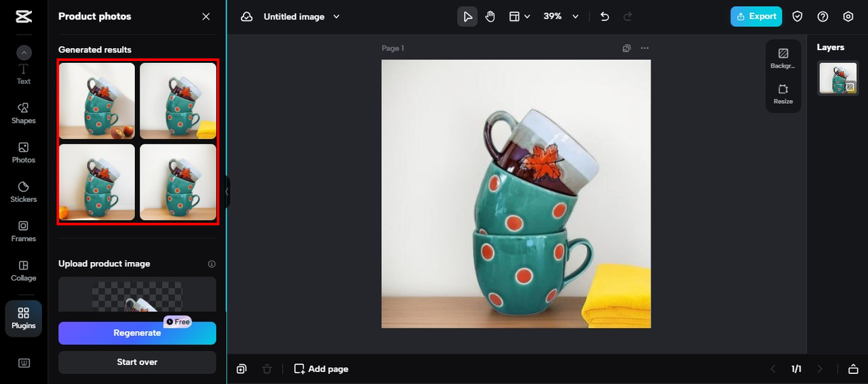868x384 pixels.
Task: Duplicate Page 1 using the copy icon
Action: (627, 48)
